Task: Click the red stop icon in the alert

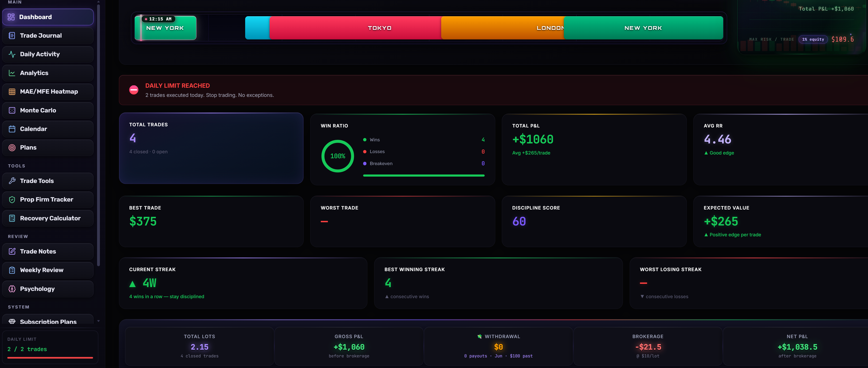Action: click(x=134, y=90)
